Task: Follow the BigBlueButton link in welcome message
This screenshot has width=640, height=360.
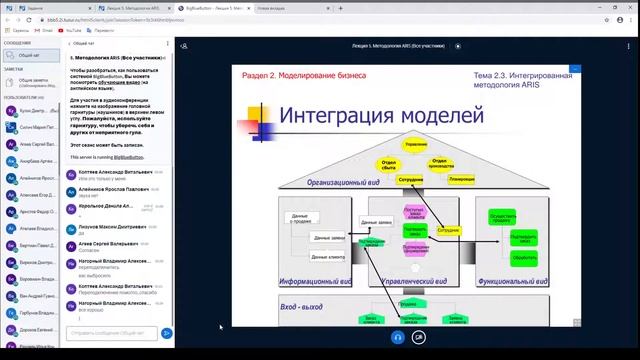Action: click(129, 157)
